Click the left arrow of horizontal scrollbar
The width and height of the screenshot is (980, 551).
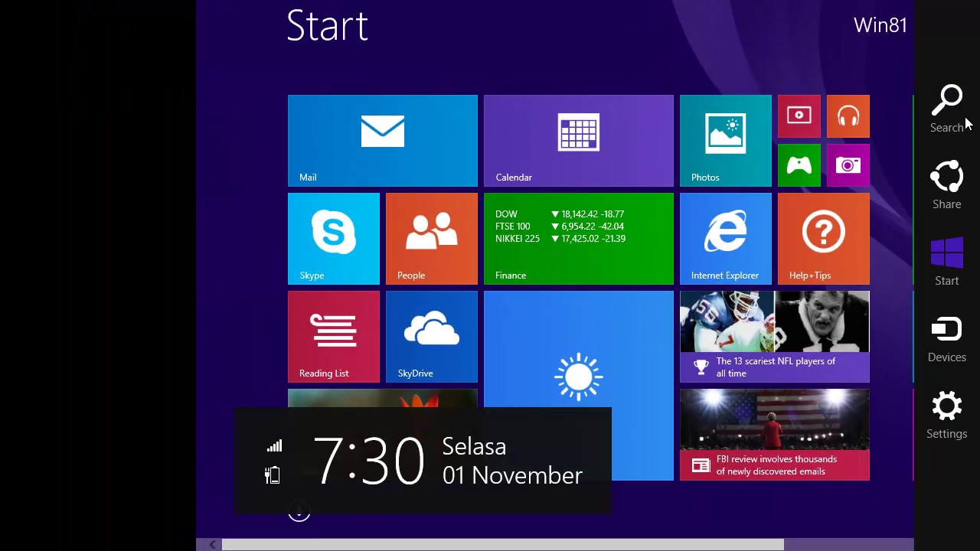pyautogui.click(x=212, y=545)
